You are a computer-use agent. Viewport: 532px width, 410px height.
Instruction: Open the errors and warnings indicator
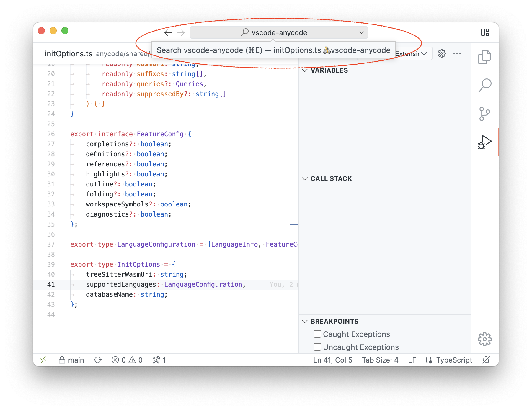(128, 360)
